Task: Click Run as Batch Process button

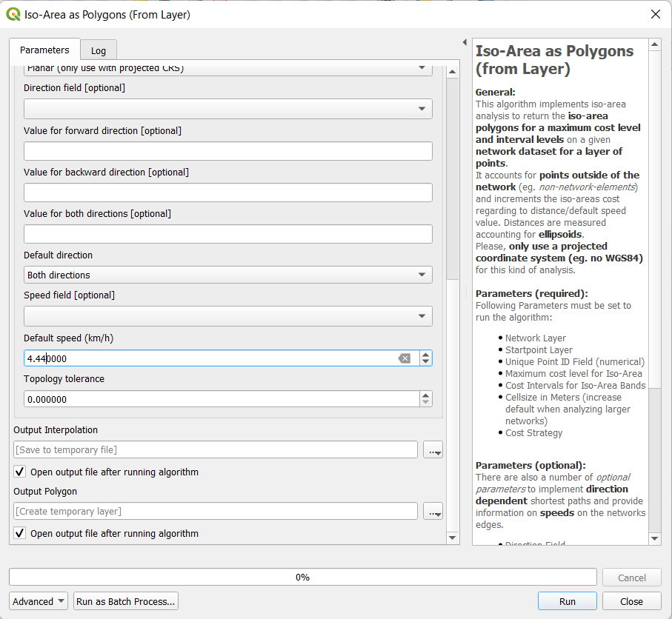Action: [126, 601]
